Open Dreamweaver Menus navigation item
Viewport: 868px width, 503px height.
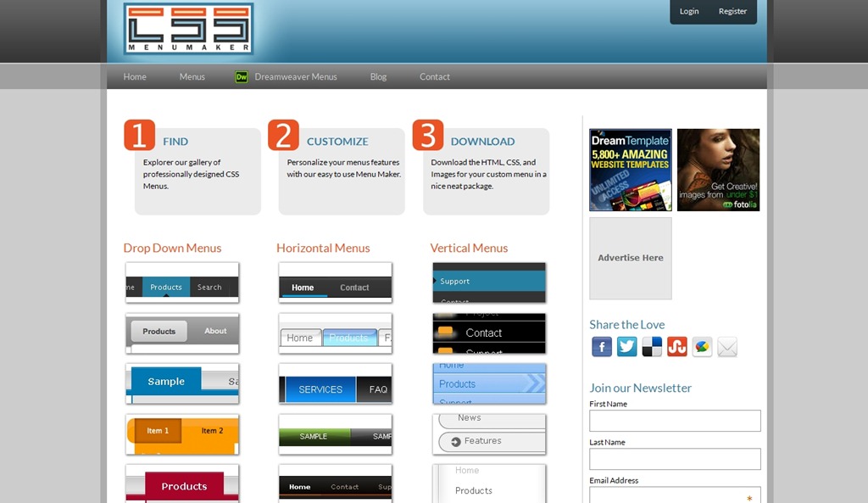(296, 77)
